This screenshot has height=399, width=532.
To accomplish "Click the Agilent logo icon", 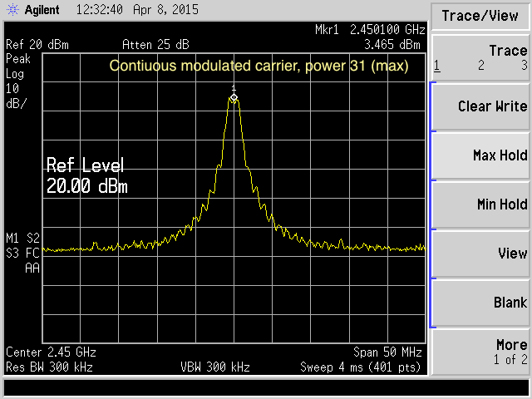I will tap(13, 10).
